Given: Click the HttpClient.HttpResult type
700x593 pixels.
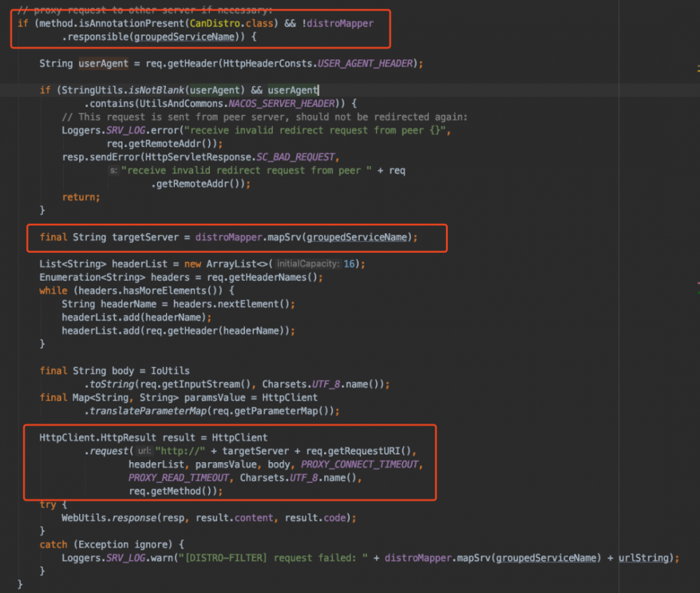Looking at the screenshot, I should pyautogui.click(x=98, y=438).
